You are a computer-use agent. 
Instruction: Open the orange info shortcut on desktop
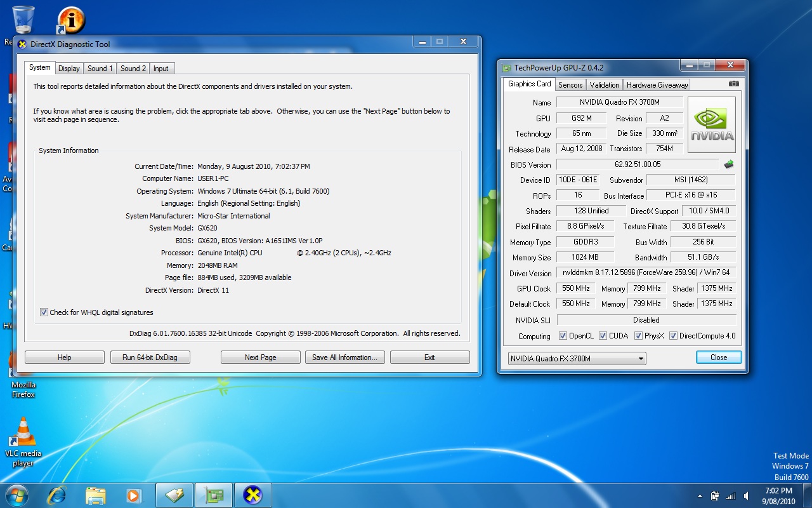[x=70, y=20]
